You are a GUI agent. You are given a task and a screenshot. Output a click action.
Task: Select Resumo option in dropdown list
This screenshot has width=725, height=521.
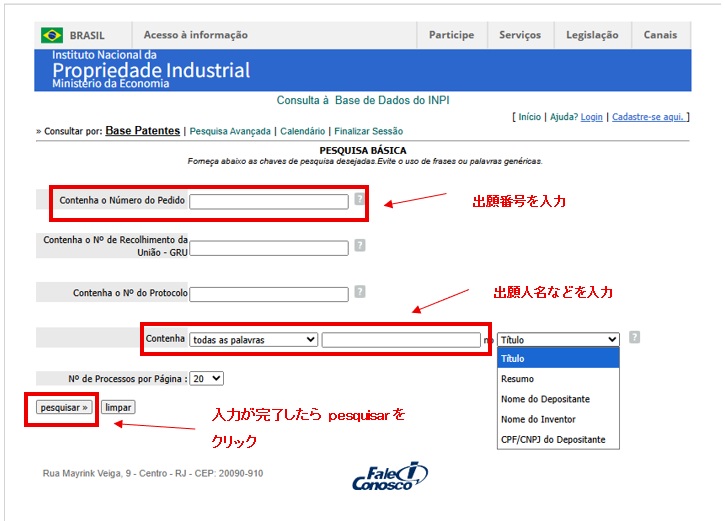tap(558, 379)
